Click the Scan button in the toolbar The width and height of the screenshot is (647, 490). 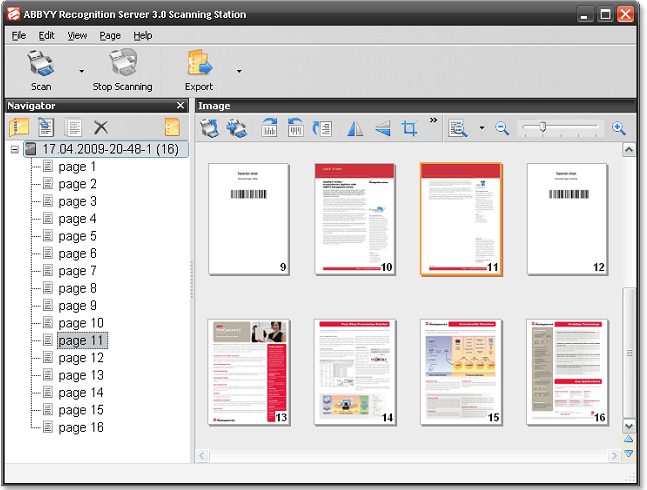pyautogui.click(x=41, y=70)
